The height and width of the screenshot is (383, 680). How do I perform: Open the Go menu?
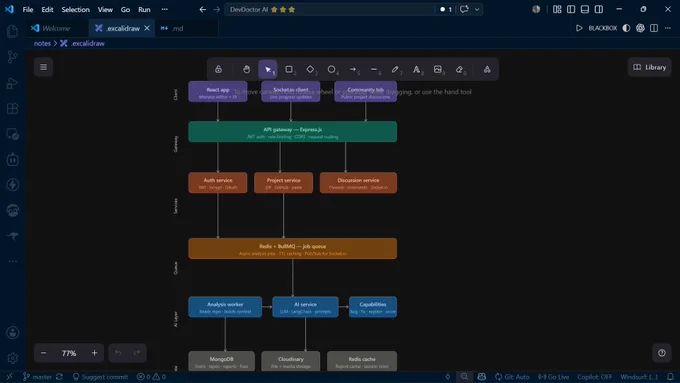(125, 10)
